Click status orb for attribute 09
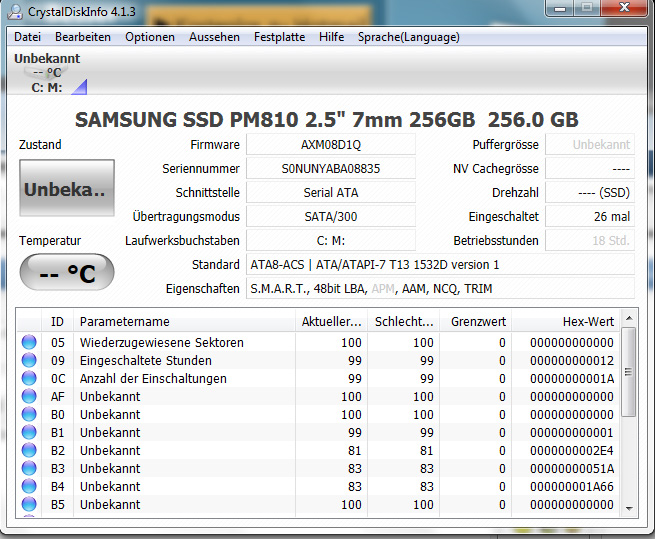 coord(29,360)
